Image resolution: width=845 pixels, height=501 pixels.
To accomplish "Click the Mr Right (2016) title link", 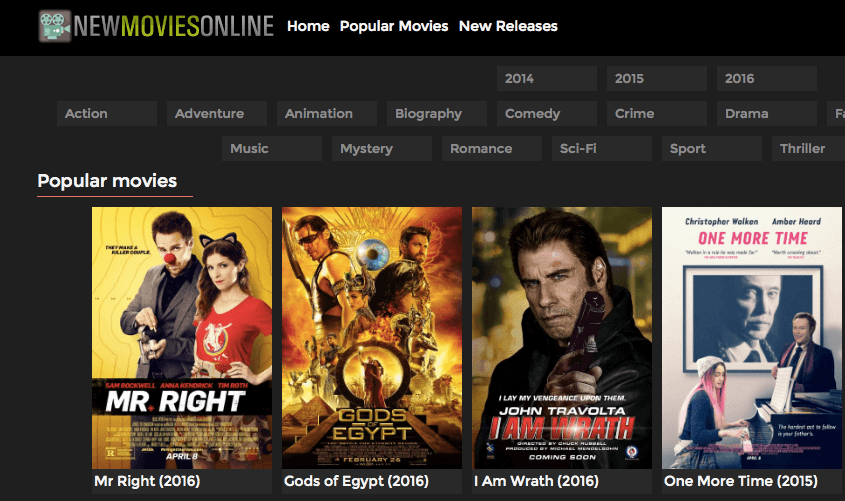I will click(x=147, y=481).
